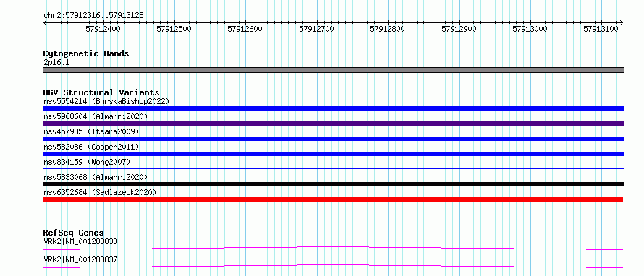This screenshot has width=644, height=276.
Task: Open the RefSeq Genes track title
Action: pyautogui.click(x=74, y=233)
